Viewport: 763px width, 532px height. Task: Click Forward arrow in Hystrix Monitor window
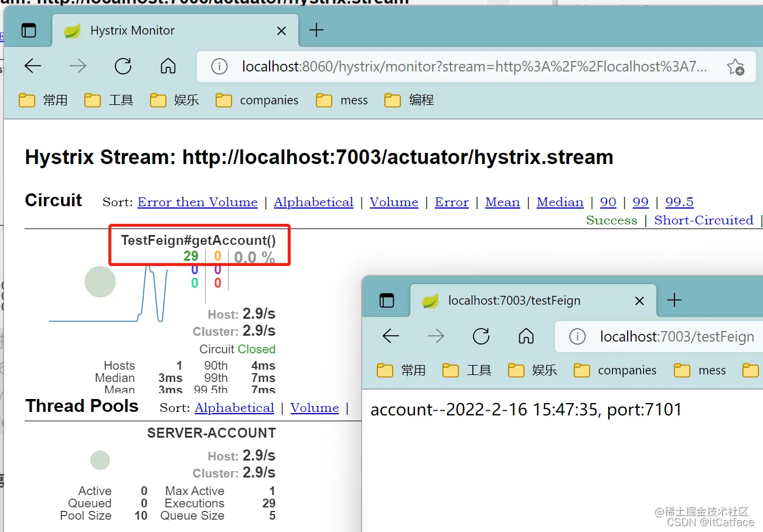77,66
